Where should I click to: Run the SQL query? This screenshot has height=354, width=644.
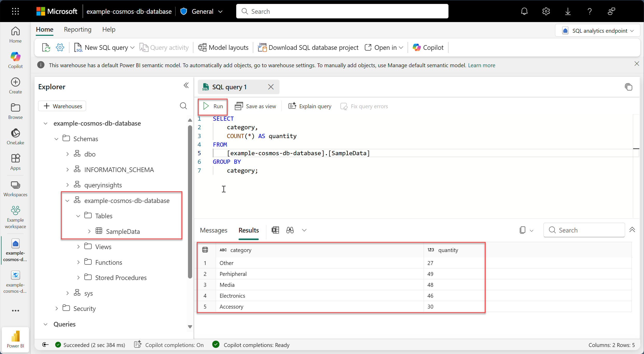click(x=213, y=106)
